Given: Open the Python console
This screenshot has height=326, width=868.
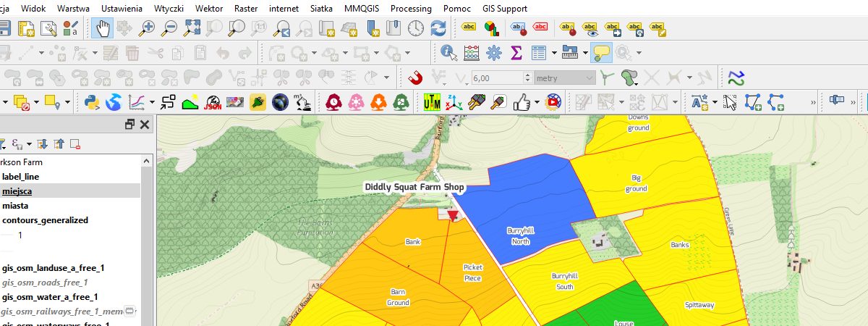Looking at the screenshot, I should [91, 102].
